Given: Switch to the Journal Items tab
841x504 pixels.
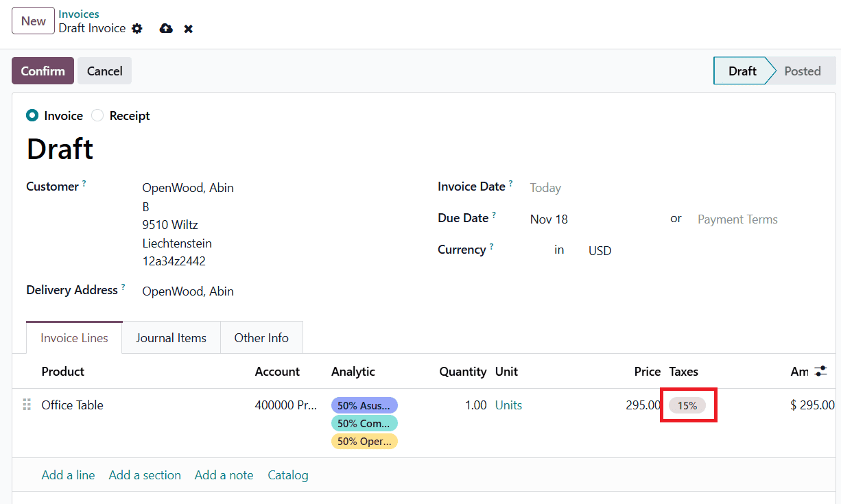Looking at the screenshot, I should click(x=171, y=337).
